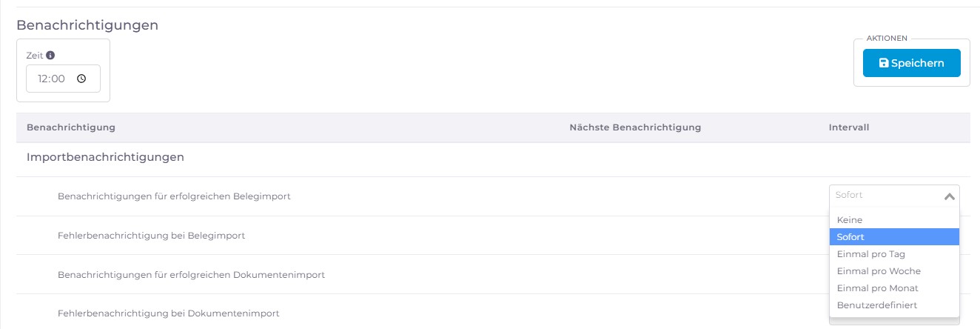Select the 'Importbenachrichtigungen' group row
980x329 pixels.
[493, 157]
